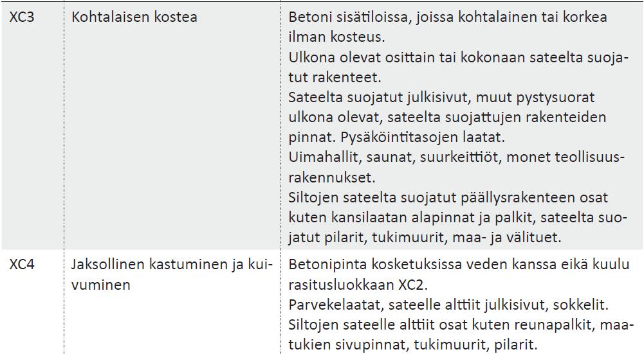
Task: Click the word 'rakennukset.'
Action: pyautogui.click(x=332, y=177)
